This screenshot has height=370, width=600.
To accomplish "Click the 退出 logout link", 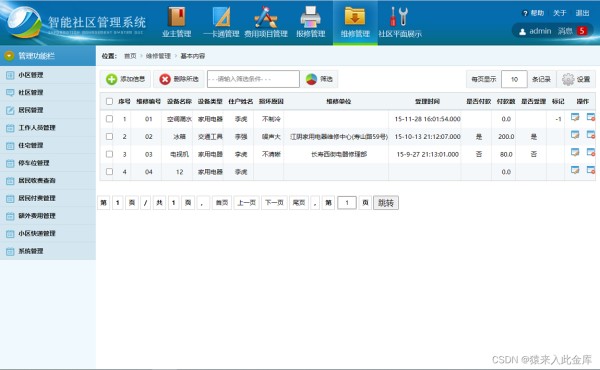I will 582,13.
